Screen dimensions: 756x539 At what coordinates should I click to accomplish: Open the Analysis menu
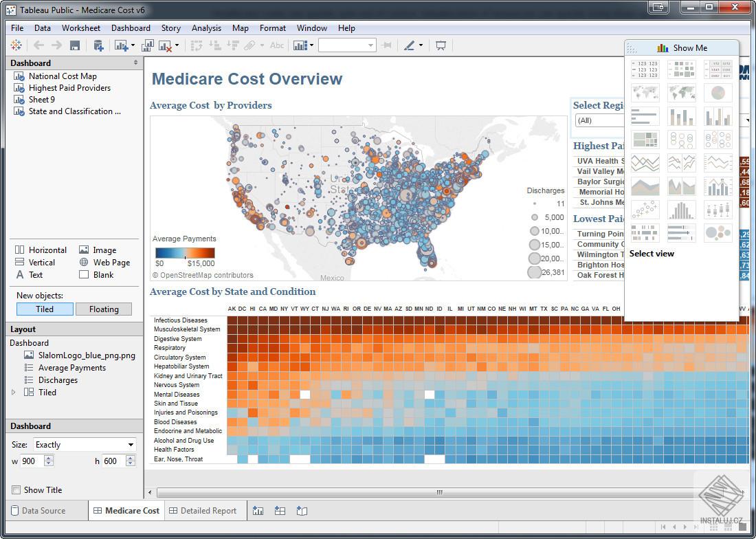click(206, 28)
